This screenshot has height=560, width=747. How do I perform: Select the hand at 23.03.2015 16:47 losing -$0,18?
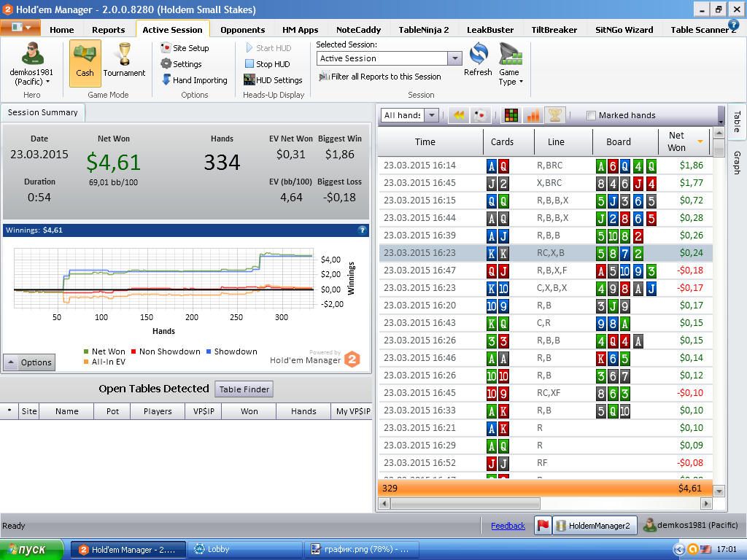click(x=546, y=271)
